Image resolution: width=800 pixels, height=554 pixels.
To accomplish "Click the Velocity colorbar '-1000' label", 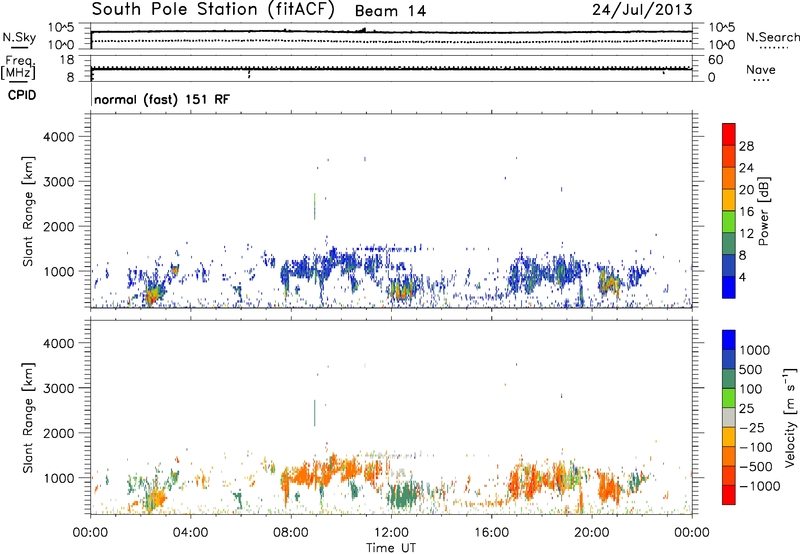I will (x=760, y=486).
